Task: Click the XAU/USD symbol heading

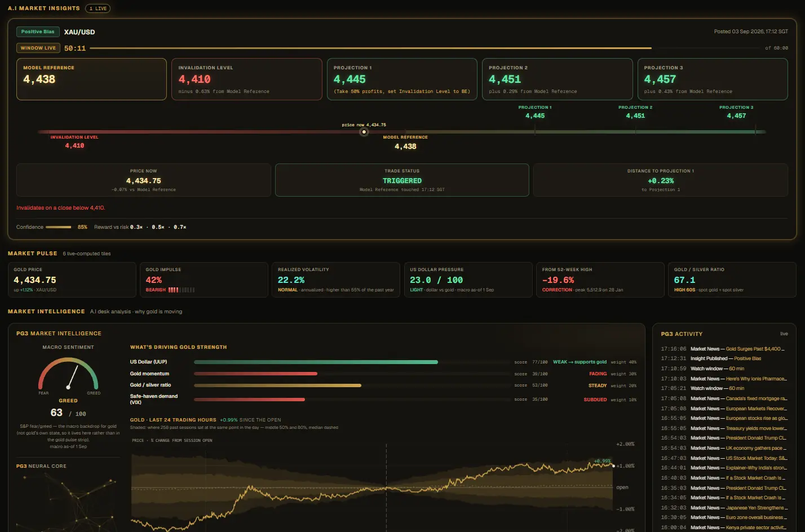Action: coord(79,32)
